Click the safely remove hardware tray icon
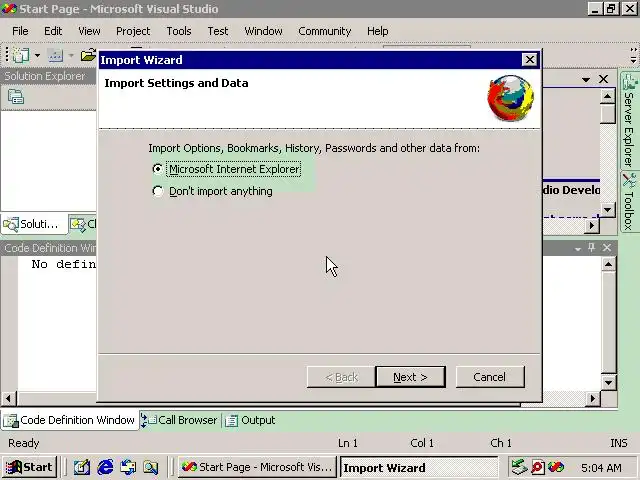Viewport: 640px width, 480px height. [x=519, y=467]
